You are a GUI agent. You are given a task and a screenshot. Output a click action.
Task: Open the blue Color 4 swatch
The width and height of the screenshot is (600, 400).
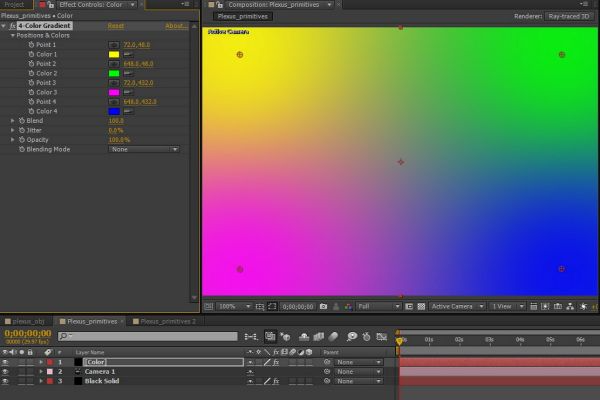tap(114, 111)
